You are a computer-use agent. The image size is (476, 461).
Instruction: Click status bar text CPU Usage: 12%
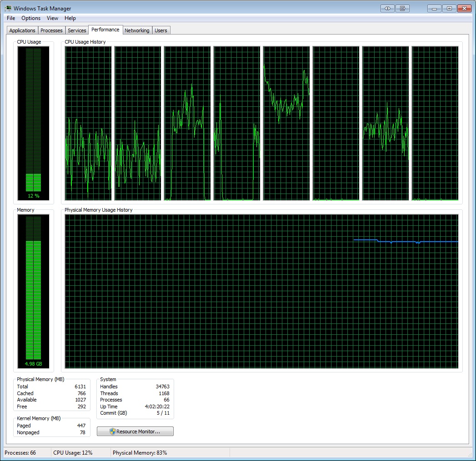tap(73, 452)
